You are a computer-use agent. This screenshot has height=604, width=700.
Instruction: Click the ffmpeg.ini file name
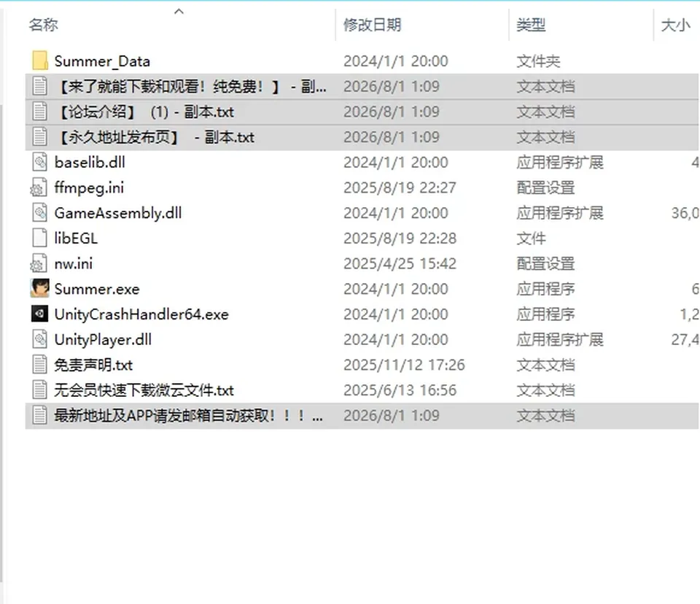click(x=89, y=188)
